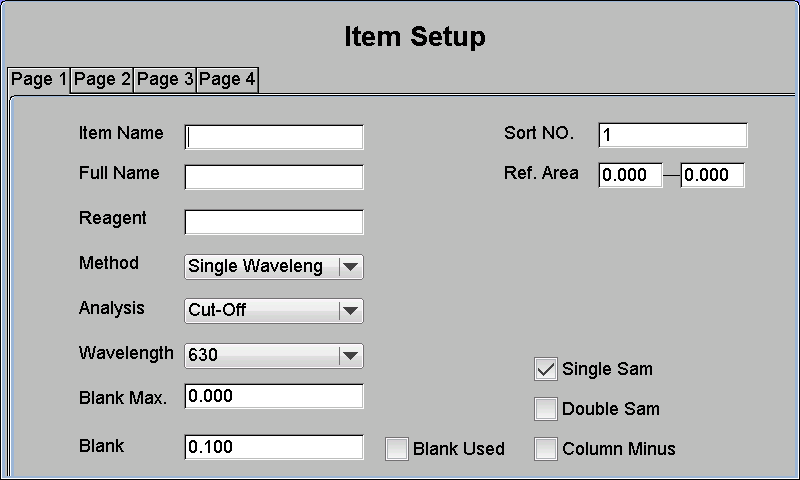Viewport: 800px width, 480px height.
Task: Click the Blank Max. value field
Action: [x=274, y=396]
